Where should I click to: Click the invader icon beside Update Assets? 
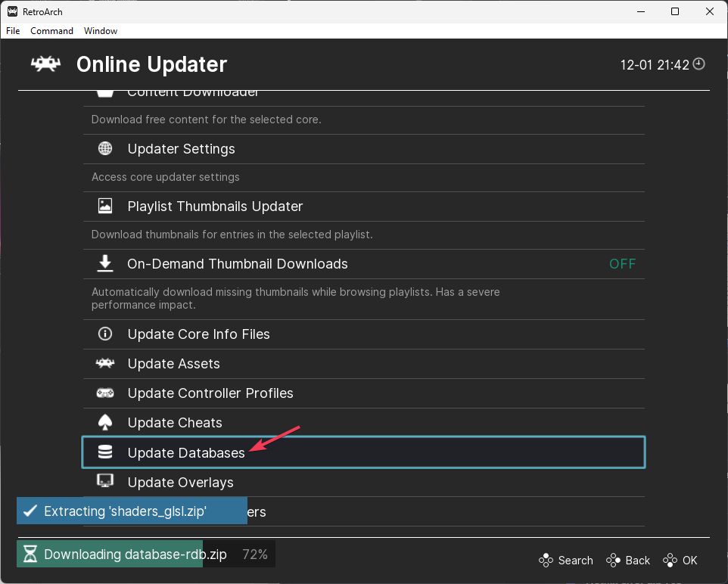(105, 363)
